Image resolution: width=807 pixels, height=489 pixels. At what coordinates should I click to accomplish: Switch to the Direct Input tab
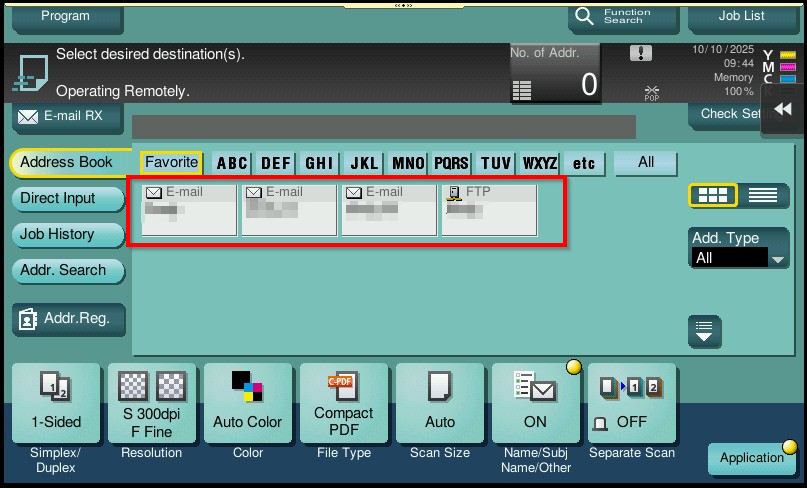[x=67, y=198]
